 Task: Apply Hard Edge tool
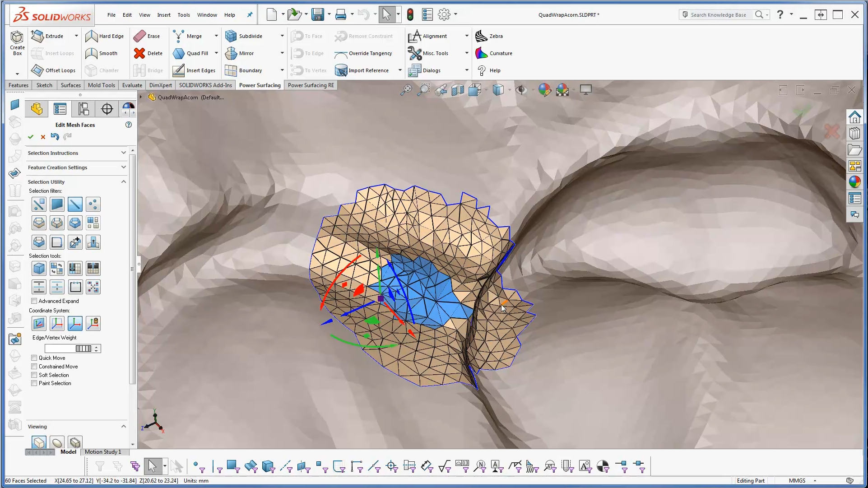pos(104,36)
